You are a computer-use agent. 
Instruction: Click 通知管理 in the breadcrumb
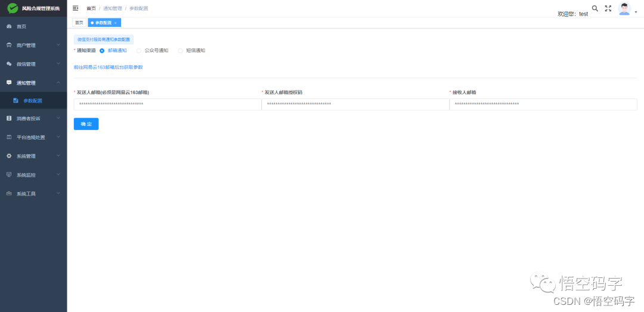click(113, 8)
